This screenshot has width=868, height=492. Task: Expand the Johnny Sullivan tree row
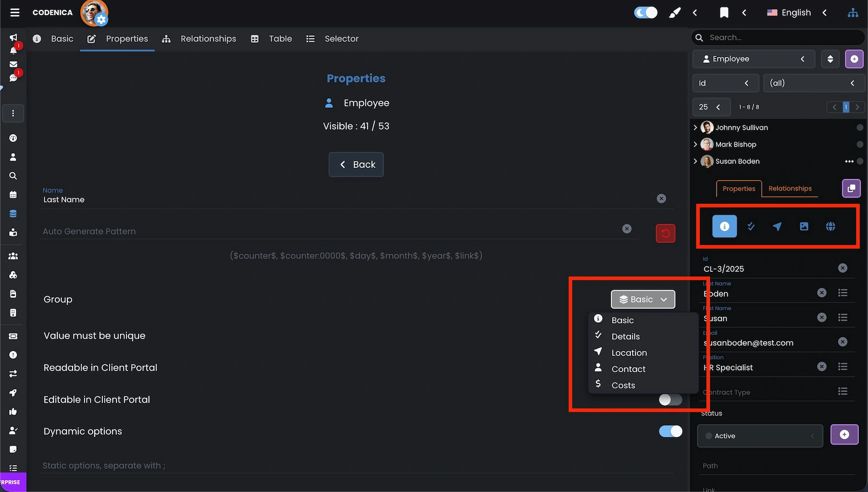pyautogui.click(x=695, y=127)
